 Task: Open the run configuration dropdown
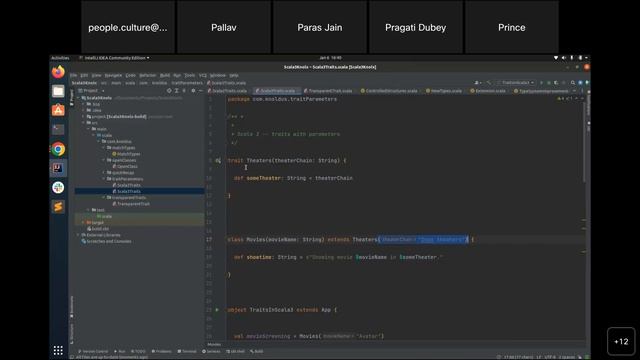click(516, 82)
